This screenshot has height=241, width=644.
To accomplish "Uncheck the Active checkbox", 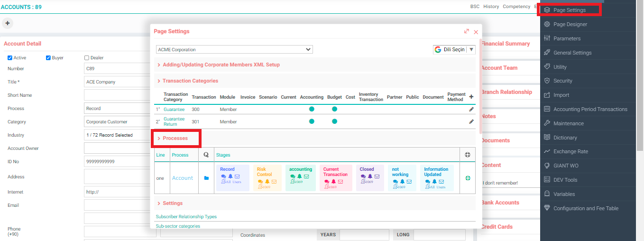I will 10,58.
